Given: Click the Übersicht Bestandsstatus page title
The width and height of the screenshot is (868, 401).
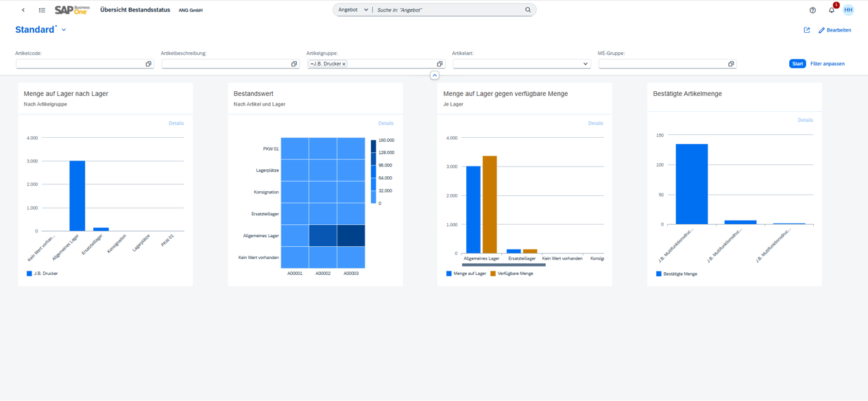Looking at the screenshot, I should pyautogui.click(x=135, y=10).
